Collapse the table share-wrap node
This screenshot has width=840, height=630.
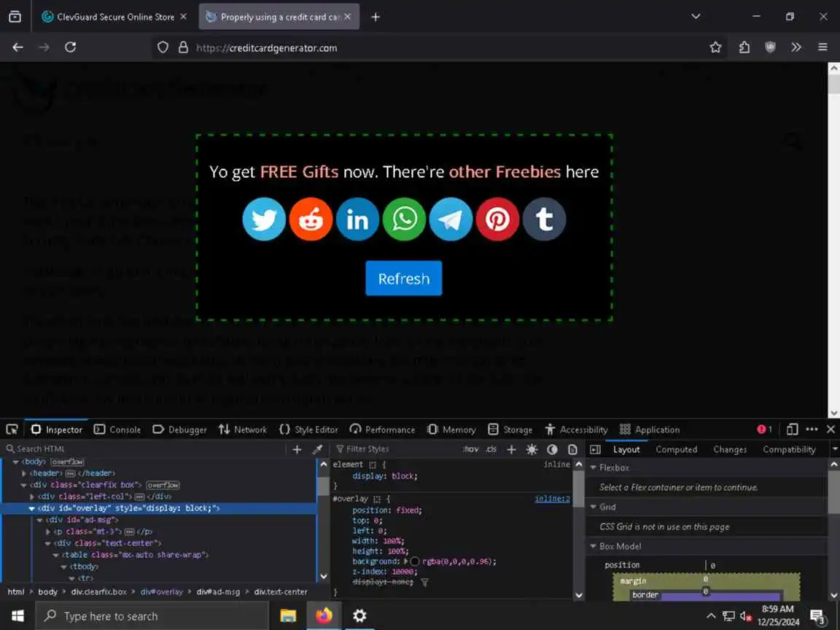point(55,555)
